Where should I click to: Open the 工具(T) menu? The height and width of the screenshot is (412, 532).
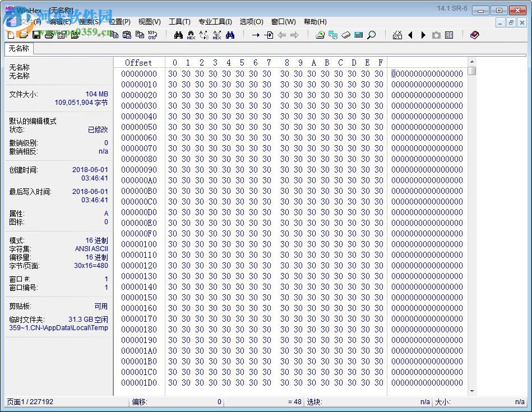tap(179, 22)
